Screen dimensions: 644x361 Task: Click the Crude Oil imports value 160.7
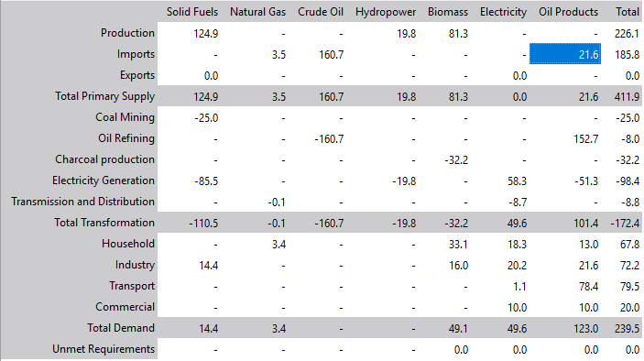tap(331, 54)
